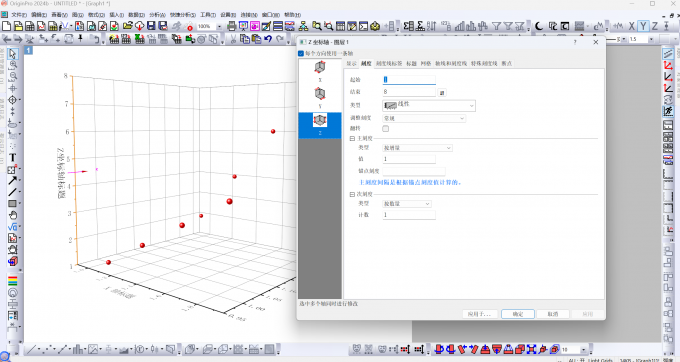Screen dimensions: 680x362
Task: Select the Text tool (T)
Action: point(13,158)
